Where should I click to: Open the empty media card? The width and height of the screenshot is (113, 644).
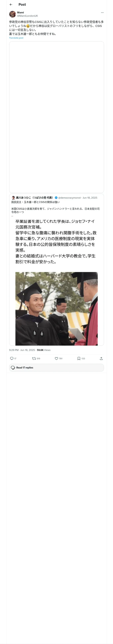[x=56, y=117]
